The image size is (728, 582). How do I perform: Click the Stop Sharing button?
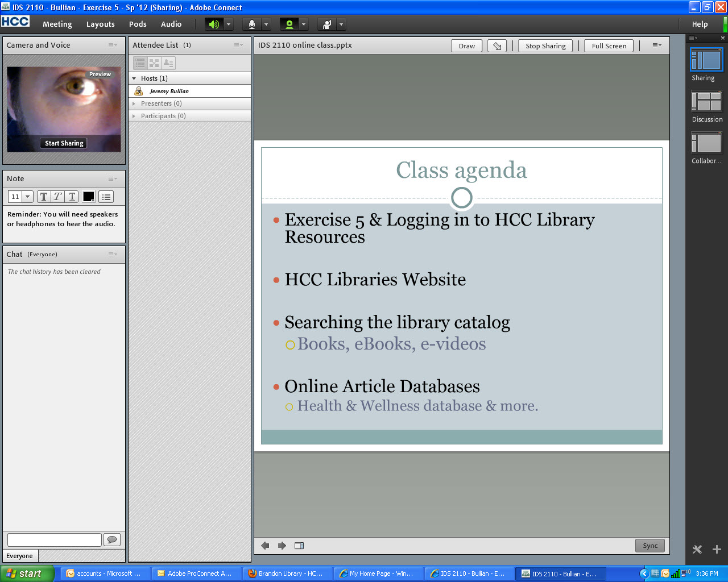pyautogui.click(x=545, y=46)
